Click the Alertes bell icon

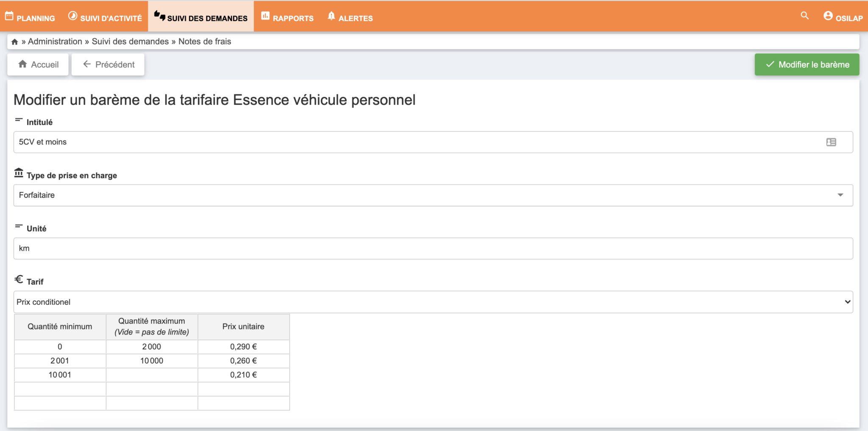click(331, 16)
